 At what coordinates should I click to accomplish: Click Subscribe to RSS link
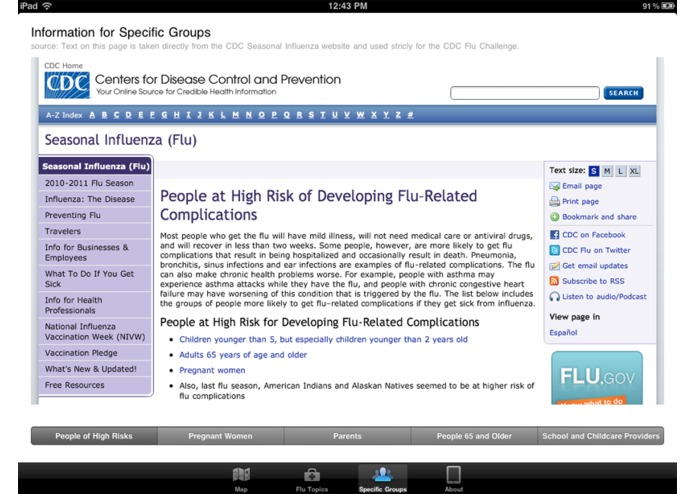click(x=593, y=281)
